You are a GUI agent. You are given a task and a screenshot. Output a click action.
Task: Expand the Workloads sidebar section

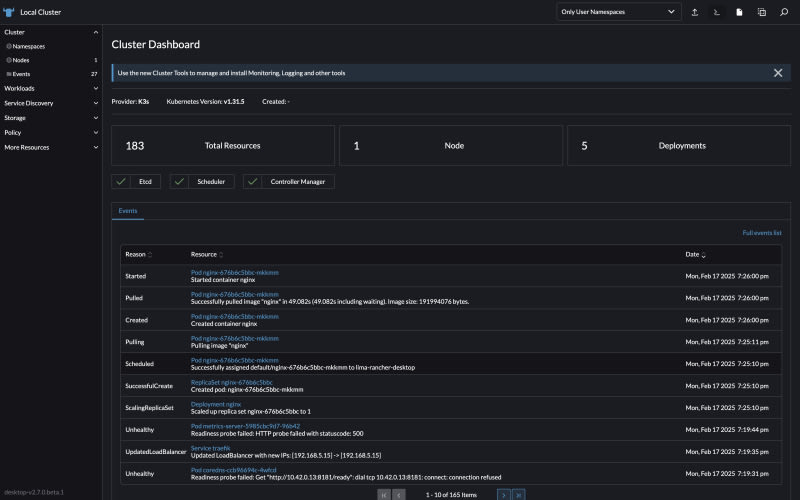pyautogui.click(x=50, y=88)
